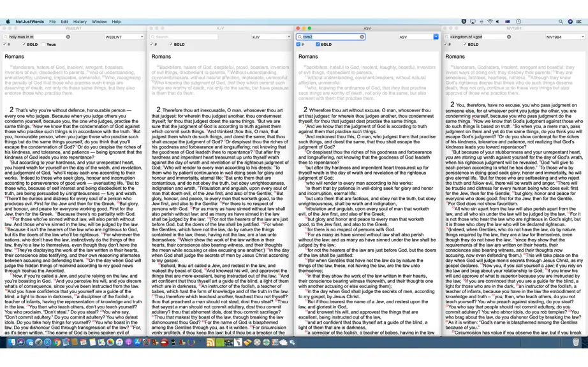Enable the Yous checkbox in WEBLWT window
This screenshot has height=367, width=588.
click(43, 45)
